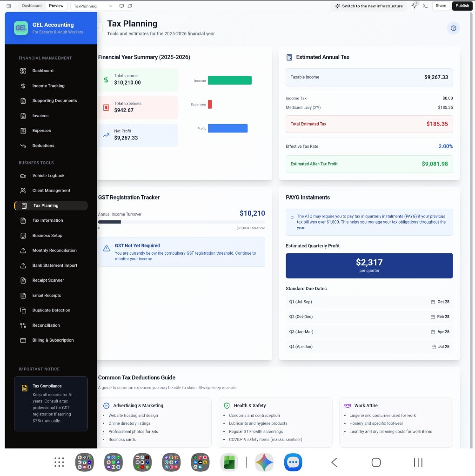
Task: Open Vehicle Logbook from sidebar
Action: [48, 176]
